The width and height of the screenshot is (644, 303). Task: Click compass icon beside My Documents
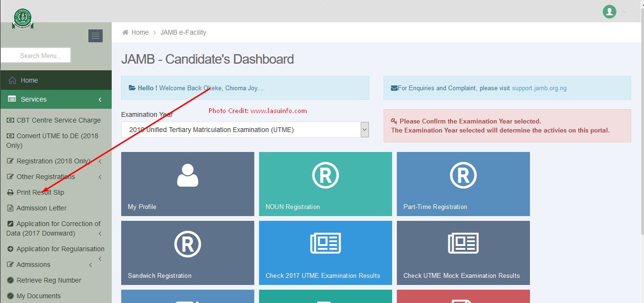[x=10, y=296]
